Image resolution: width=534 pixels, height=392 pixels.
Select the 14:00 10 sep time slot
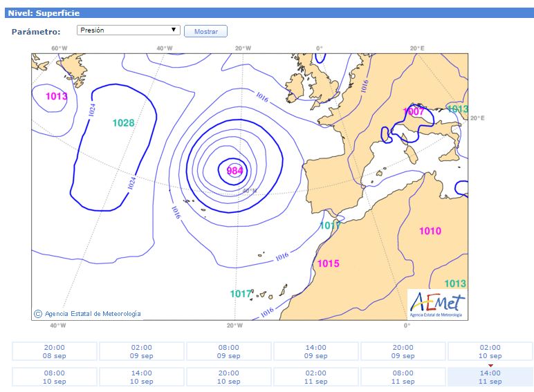point(142,377)
